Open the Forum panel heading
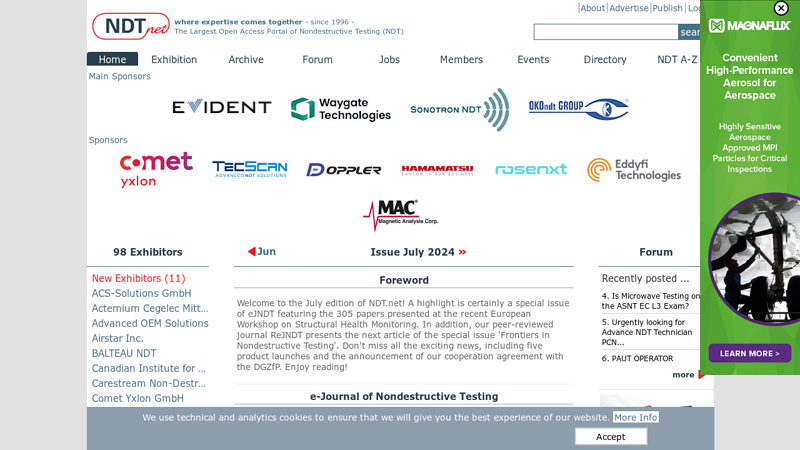 pos(656,252)
